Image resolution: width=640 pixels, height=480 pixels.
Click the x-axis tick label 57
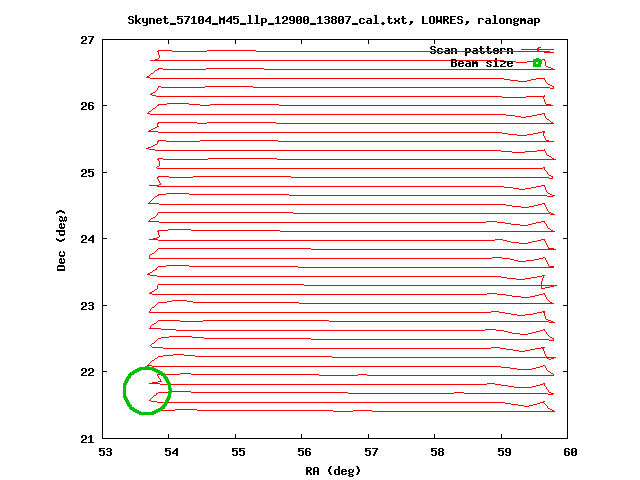click(x=371, y=452)
